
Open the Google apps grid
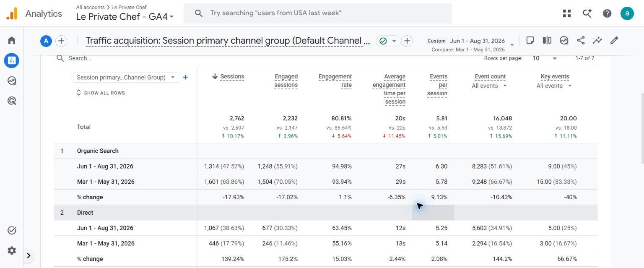tap(567, 13)
